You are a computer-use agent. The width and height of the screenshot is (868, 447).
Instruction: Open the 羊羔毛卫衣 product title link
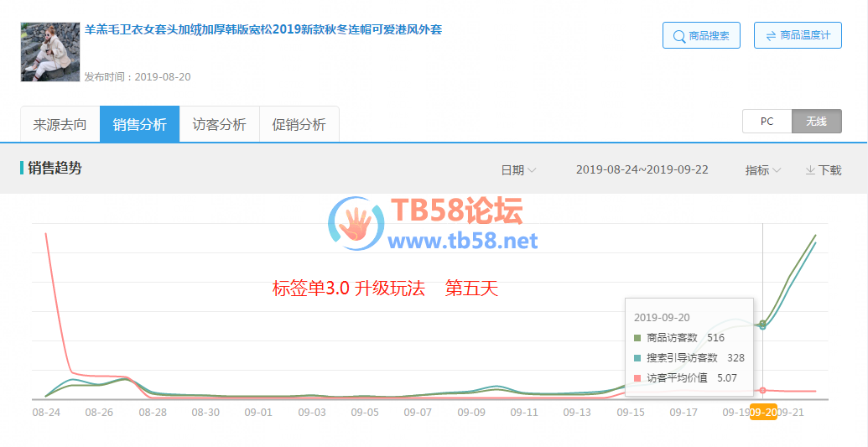262,30
